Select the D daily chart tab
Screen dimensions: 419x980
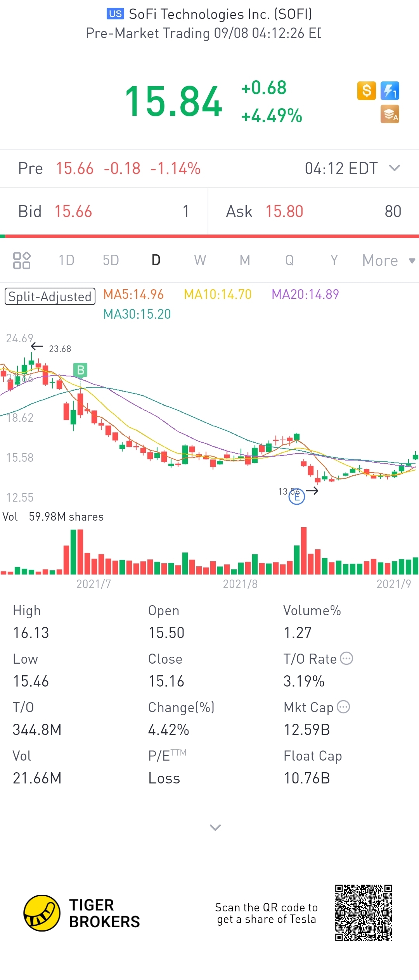coord(156,260)
